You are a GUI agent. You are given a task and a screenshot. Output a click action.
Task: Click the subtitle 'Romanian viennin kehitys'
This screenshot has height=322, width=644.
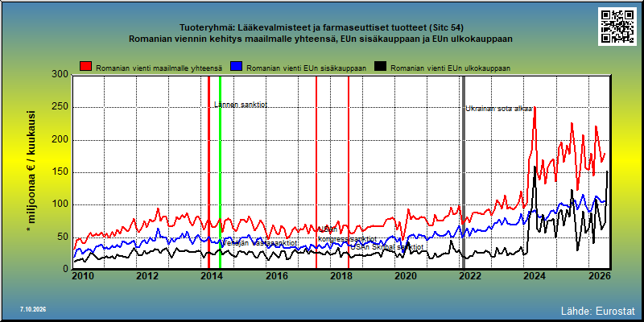click(320, 39)
